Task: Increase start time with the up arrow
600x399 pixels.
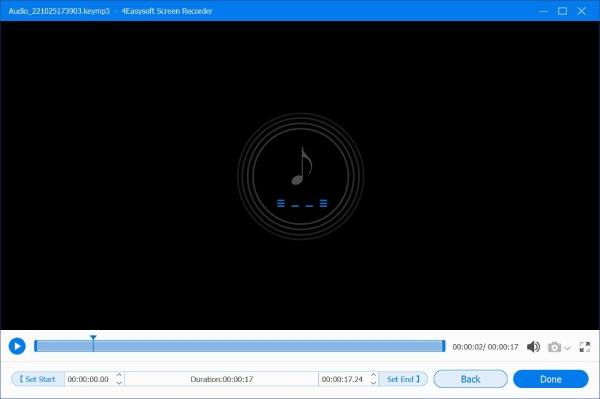Action: [x=119, y=375]
